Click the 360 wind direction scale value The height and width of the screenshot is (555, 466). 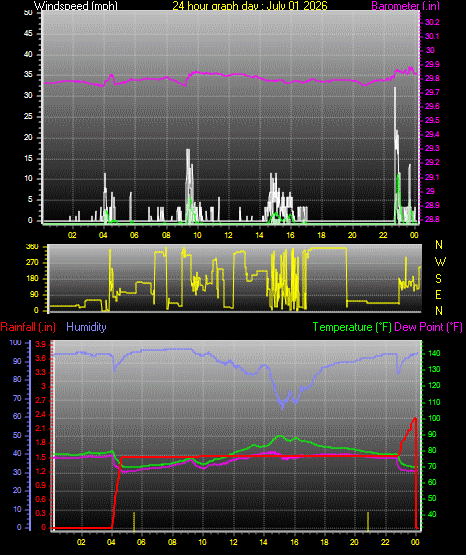(x=32, y=247)
